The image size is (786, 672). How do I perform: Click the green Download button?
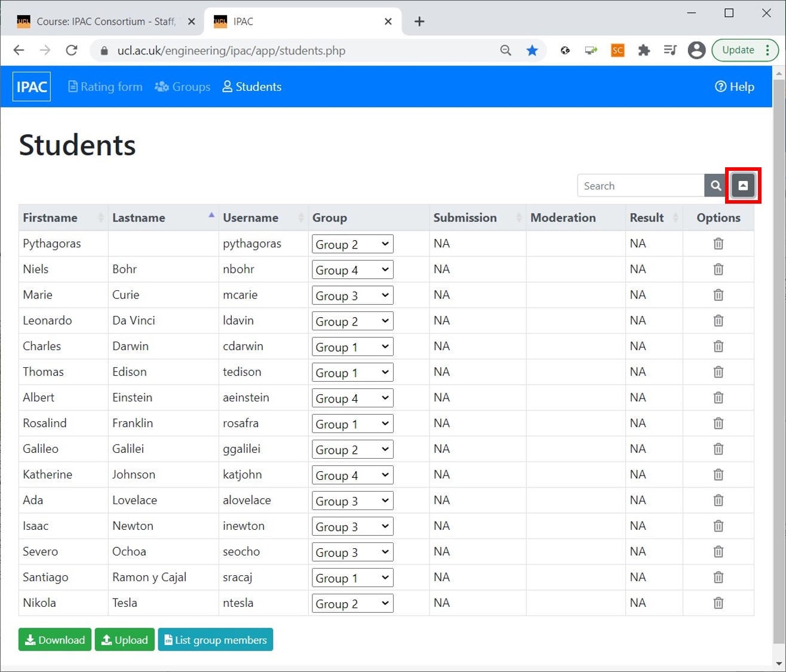(x=55, y=640)
